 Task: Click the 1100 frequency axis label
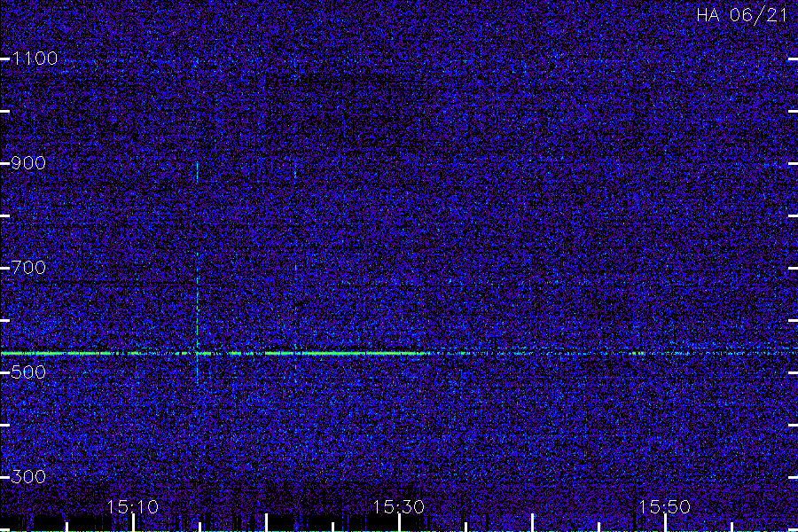(35, 59)
